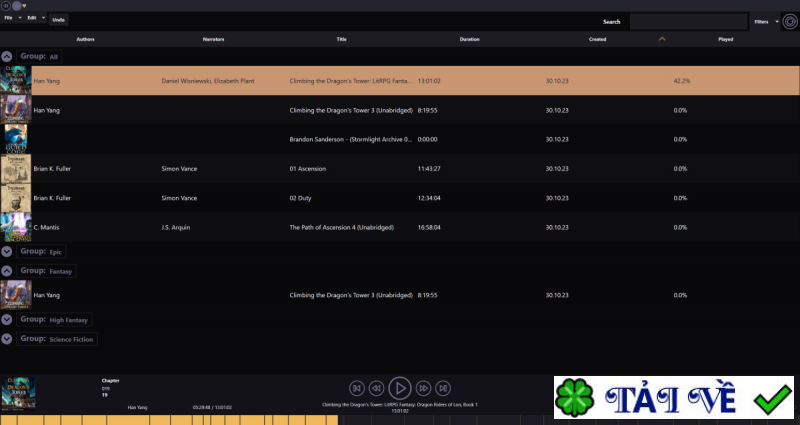Click the circular icon beside Filters
This screenshot has height=425, width=800.
click(790, 21)
